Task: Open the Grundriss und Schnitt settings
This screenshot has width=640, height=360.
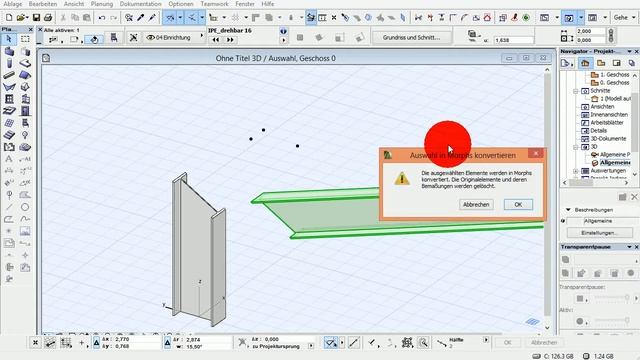Action: point(411,38)
